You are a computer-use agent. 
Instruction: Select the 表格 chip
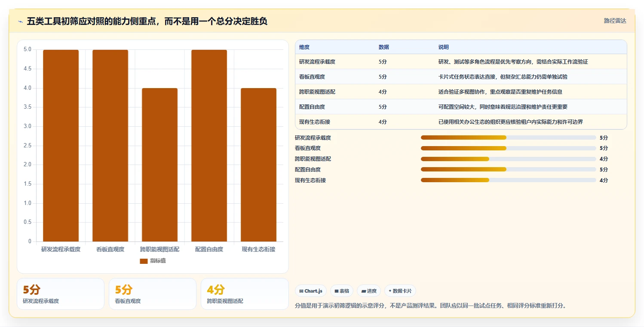[x=342, y=291]
